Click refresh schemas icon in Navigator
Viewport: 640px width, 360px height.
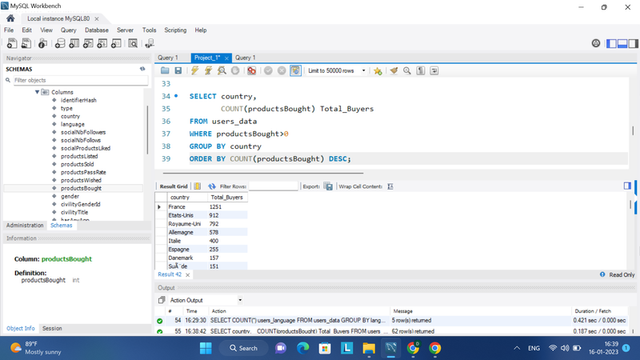click(142, 69)
